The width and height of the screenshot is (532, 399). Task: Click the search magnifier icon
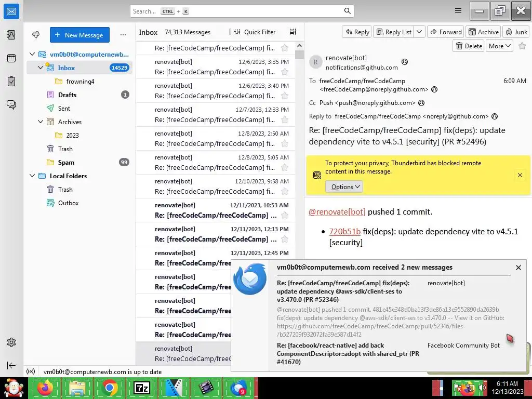tap(347, 11)
